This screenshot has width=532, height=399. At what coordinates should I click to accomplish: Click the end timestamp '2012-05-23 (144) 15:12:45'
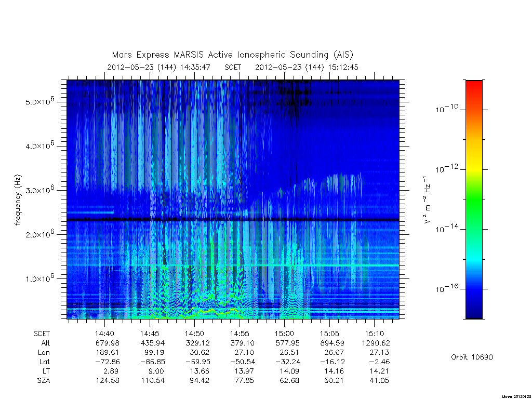click(x=307, y=67)
